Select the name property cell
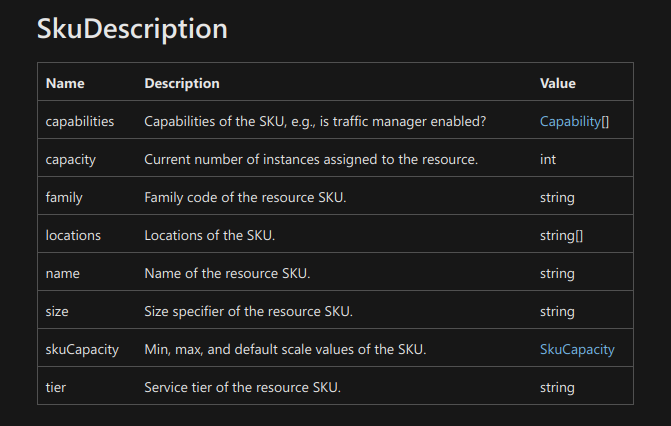This screenshot has width=671, height=426. [x=62, y=274]
